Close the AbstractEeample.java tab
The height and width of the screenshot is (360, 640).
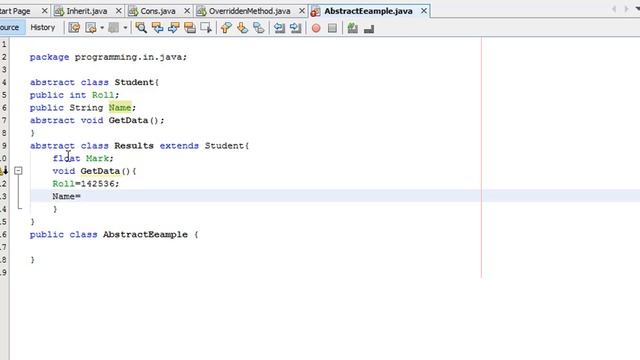(424, 11)
